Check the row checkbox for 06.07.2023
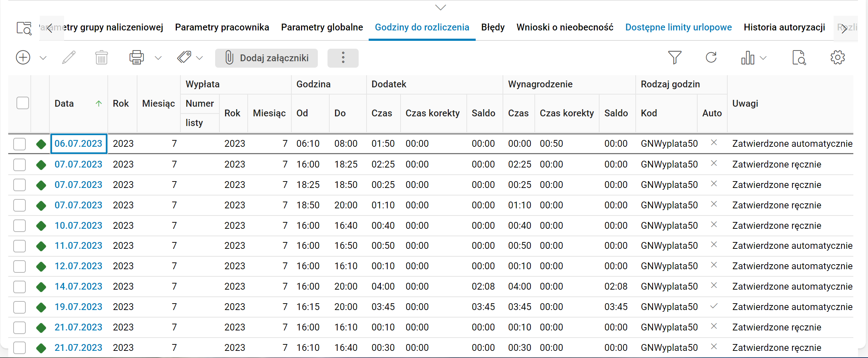 (x=19, y=144)
